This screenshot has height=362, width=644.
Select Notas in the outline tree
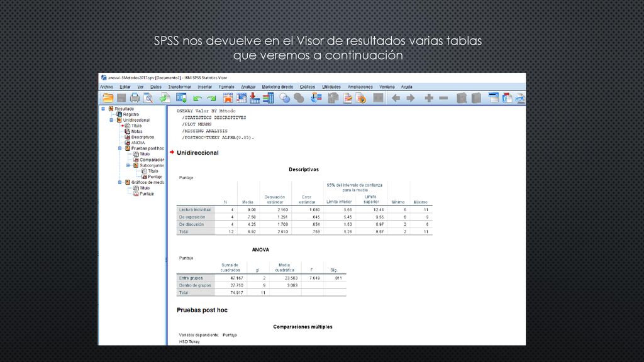[x=136, y=132]
